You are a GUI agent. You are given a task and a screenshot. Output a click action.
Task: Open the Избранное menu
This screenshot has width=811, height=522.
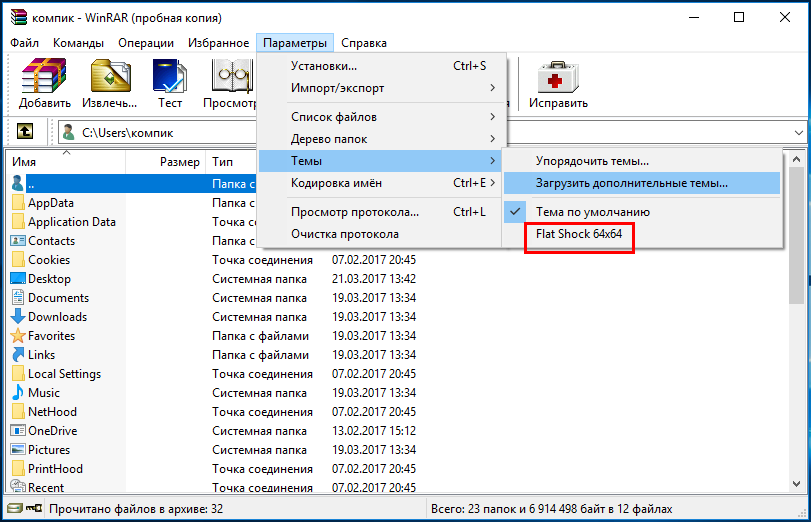click(218, 43)
